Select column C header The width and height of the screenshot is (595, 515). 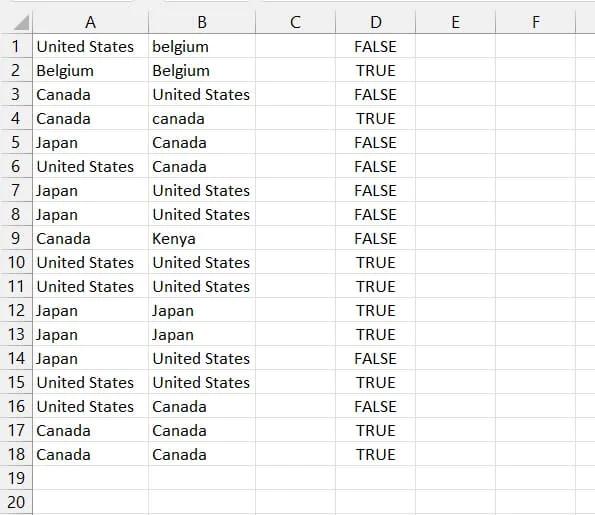[x=296, y=22]
